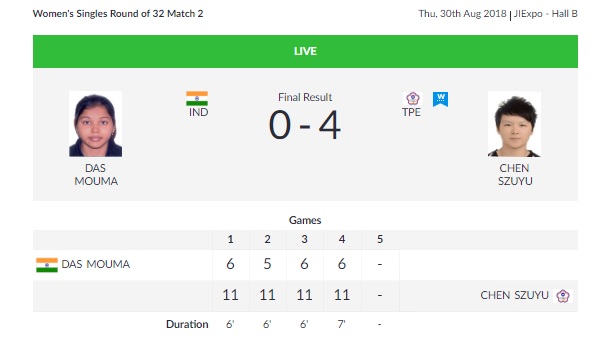This screenshot has width=612, height=361.
Task: Click game 5 column header
Action: tap(380, 239)
